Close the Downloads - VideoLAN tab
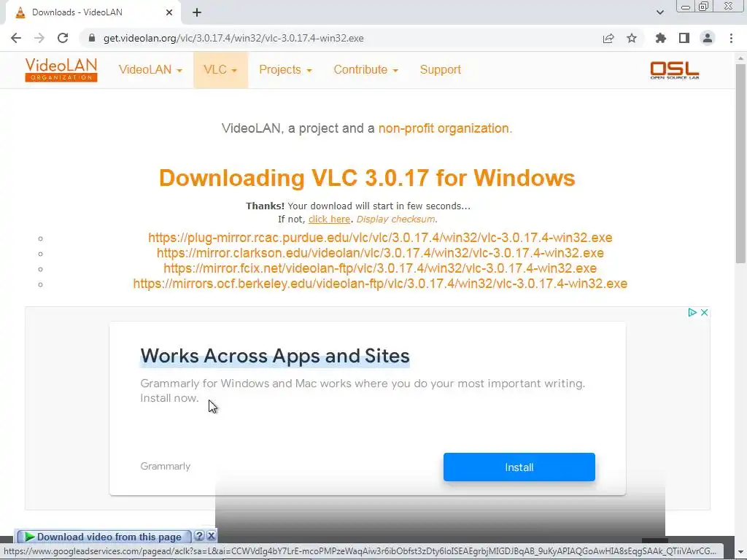Viewport: 747px width, 560px height. (169, 12)
